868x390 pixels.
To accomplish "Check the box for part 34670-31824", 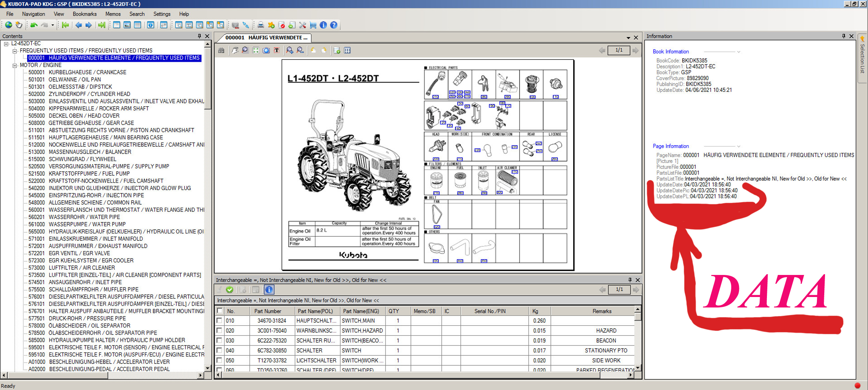I will pos(219,321).
